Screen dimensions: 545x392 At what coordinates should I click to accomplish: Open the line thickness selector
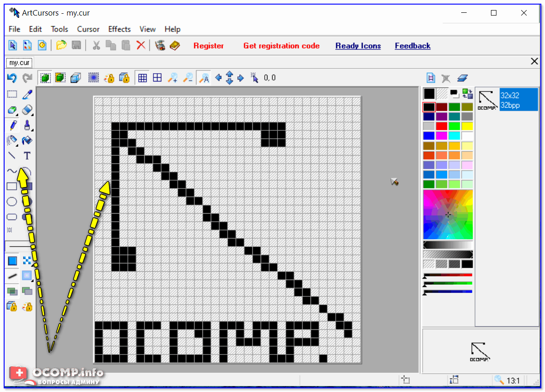pos(19,247)
